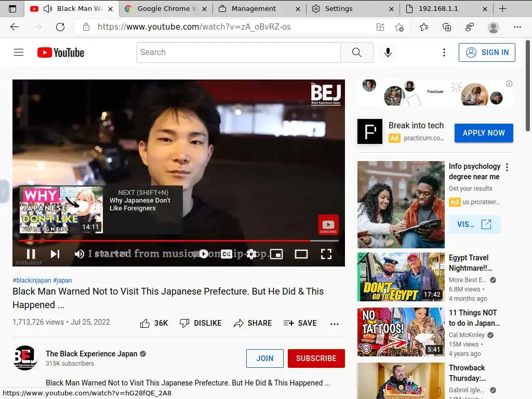532x399 pixels.
Task: Click the Practicum ad banner image
Action: click(435, 93)
